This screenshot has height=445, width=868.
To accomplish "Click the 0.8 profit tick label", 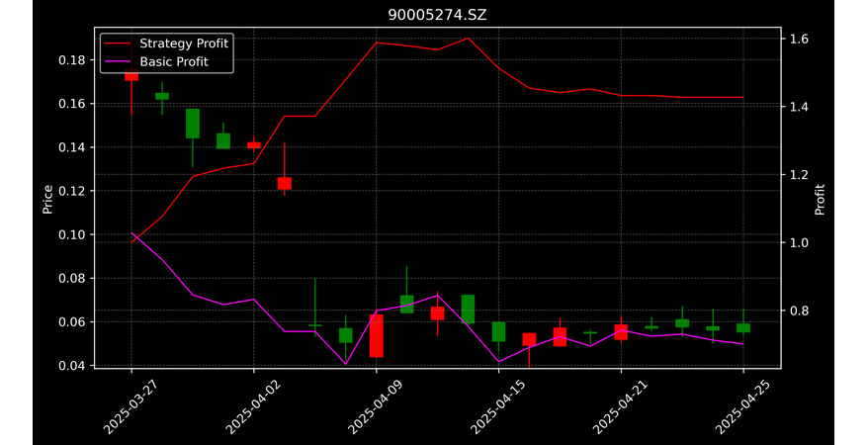I will (798, 311).
